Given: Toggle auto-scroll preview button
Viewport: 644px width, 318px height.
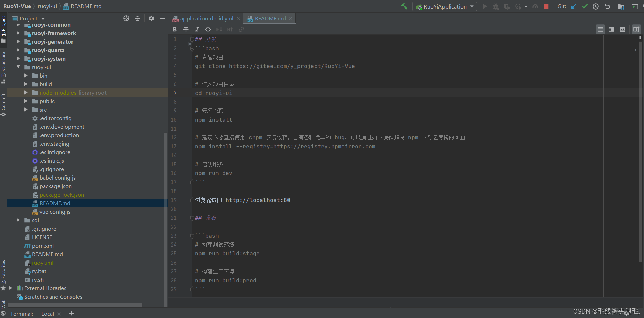Looking at the screenshot, I should [x=636, y=29].
